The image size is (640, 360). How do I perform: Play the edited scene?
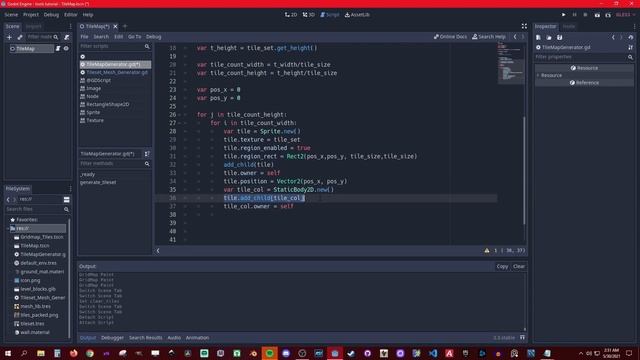597,15
